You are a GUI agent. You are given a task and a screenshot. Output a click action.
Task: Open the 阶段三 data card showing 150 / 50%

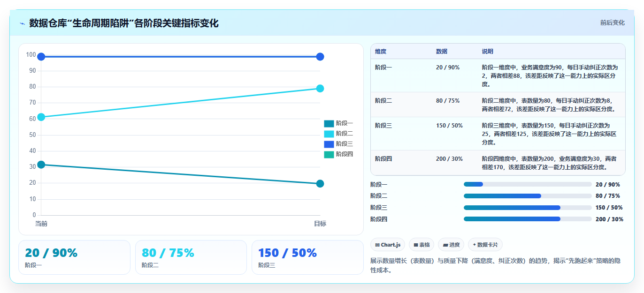(307, 257)
